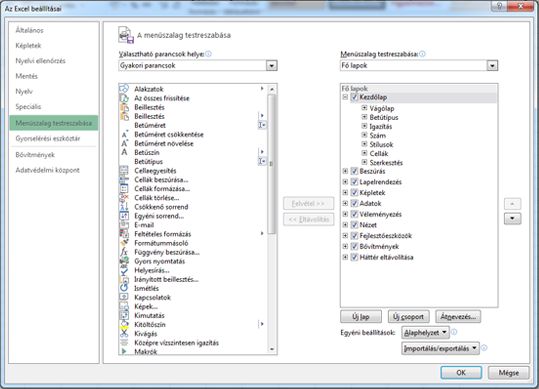Click the Átnevezés button

click(458, 316)
